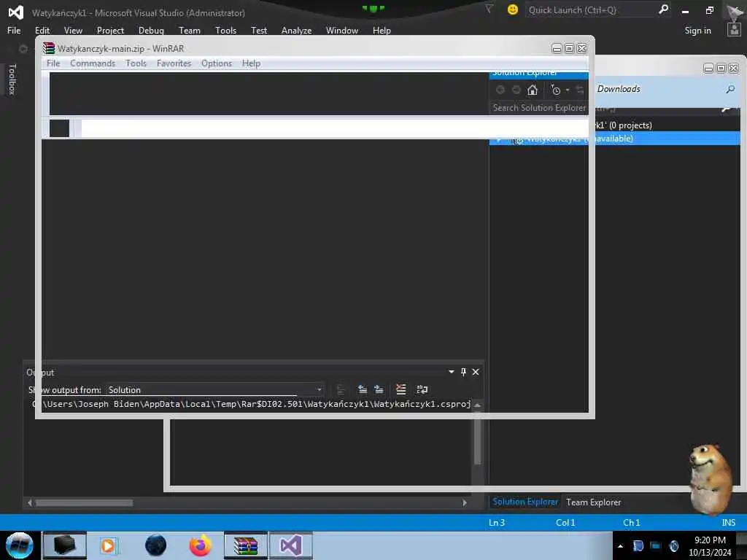747x560 pixels.
Task: Click the Col 1 status bar entry
Action: point(565,523)
